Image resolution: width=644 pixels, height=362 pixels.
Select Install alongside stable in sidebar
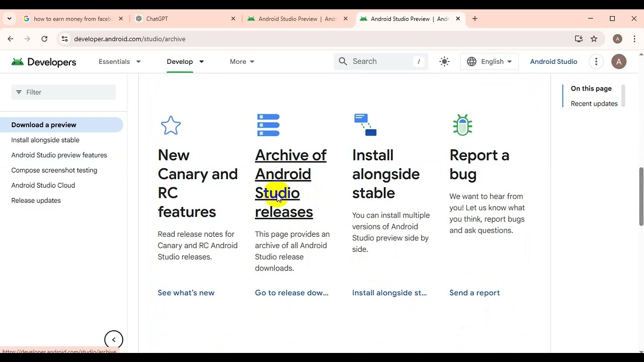pyautogui.click(x=45, y=140)
